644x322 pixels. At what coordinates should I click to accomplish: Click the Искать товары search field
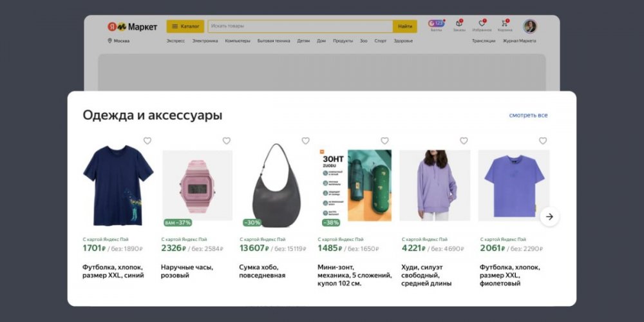coord(299,26)
